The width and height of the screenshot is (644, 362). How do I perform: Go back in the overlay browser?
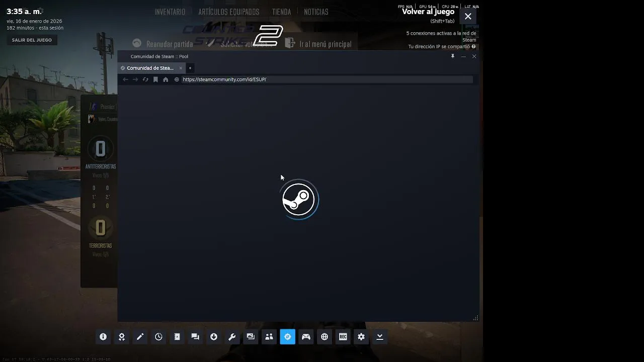pos(125,79)
